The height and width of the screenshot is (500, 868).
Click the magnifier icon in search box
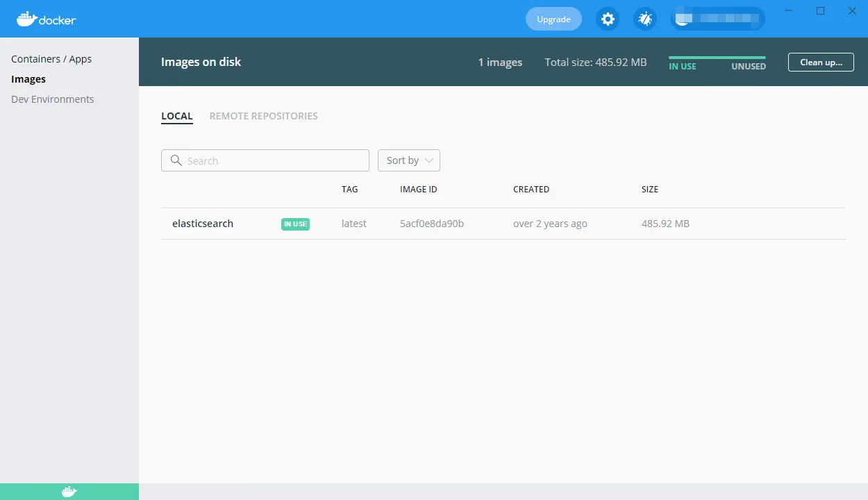tap(176, 160)
